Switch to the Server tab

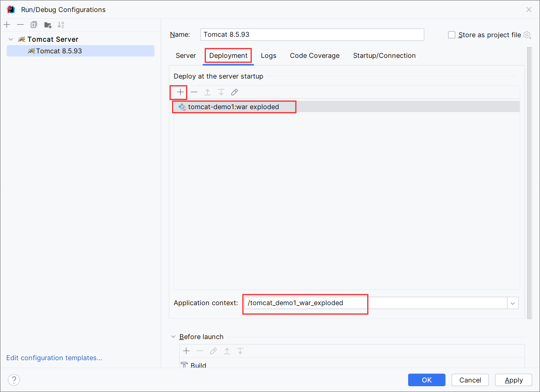[186, 55]
